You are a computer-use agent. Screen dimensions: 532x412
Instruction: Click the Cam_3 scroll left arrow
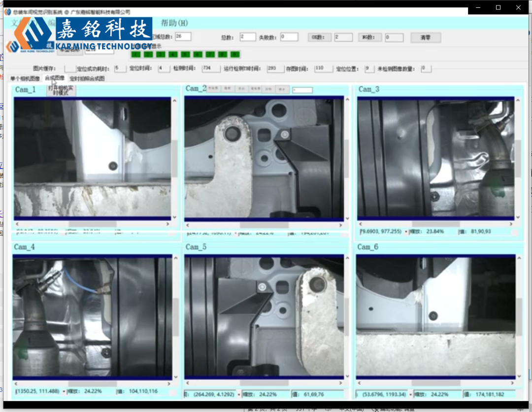pos(360,224)
